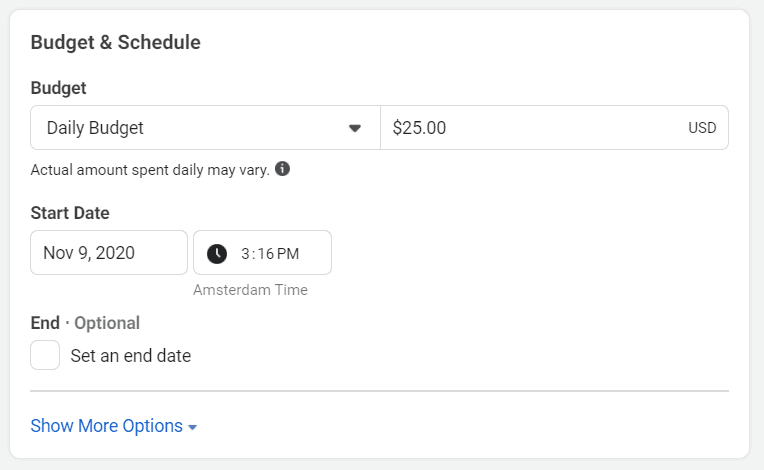Screen dimensions: 764x470
Task: Select the minutes value 16 in start time
Action: [266, 254]
